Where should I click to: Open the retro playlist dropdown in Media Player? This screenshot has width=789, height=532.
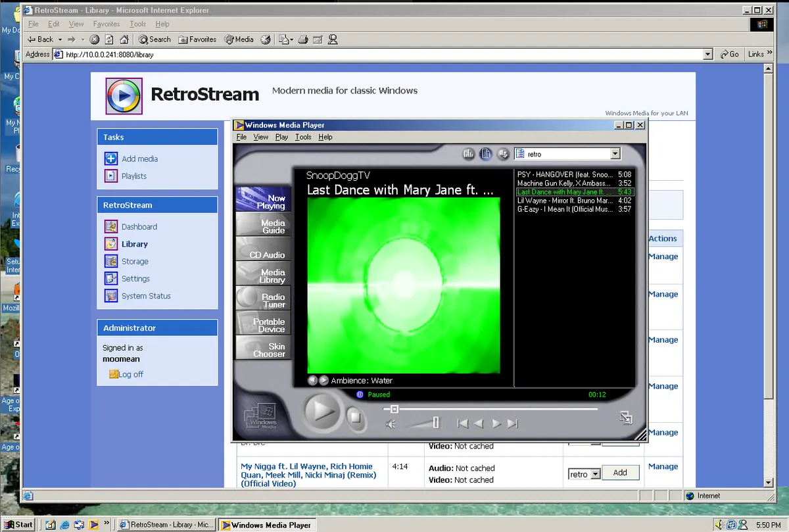615,154
